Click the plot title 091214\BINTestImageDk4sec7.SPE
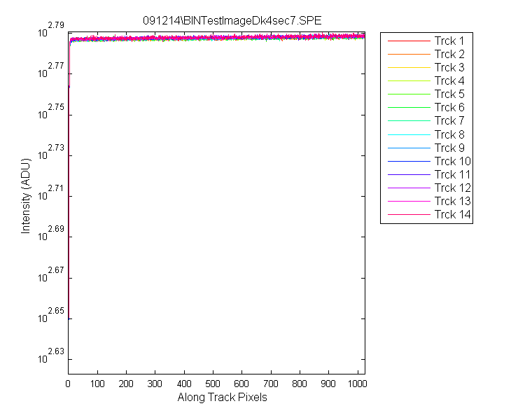525x420 pixels. point(232,21)
